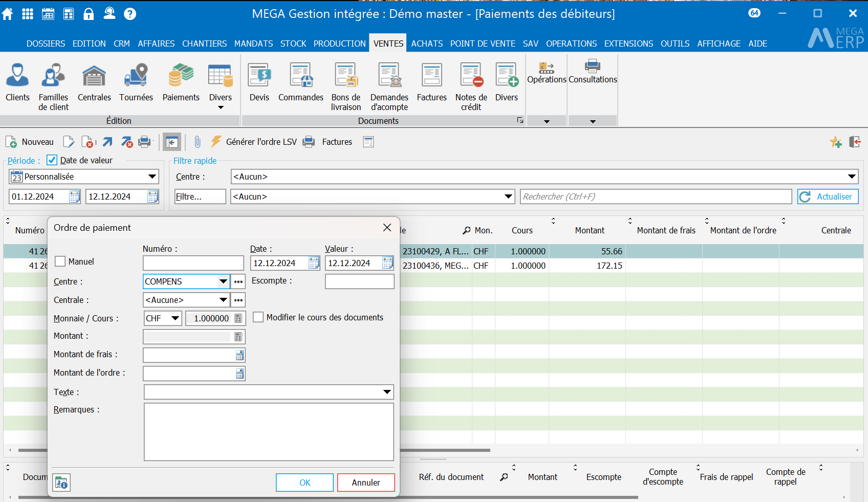Click the Actualiser button
Viewport: 868px width, 502px height.
[828, 197]
